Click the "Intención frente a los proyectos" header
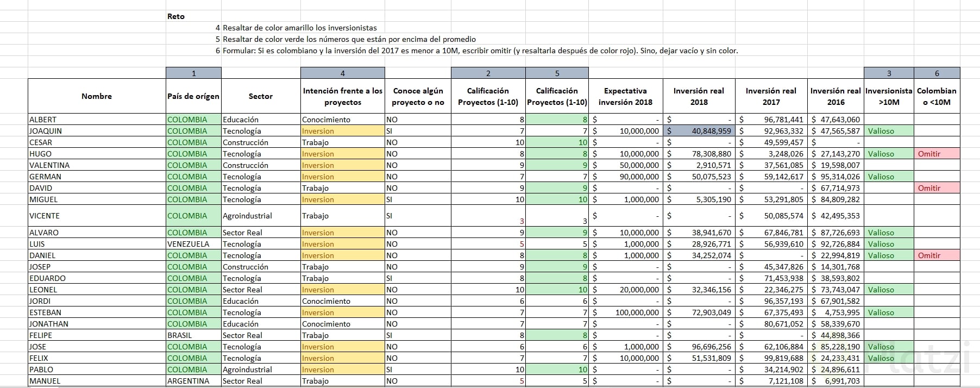Viewport: 980px width, 388px height. tap(342, 96)
